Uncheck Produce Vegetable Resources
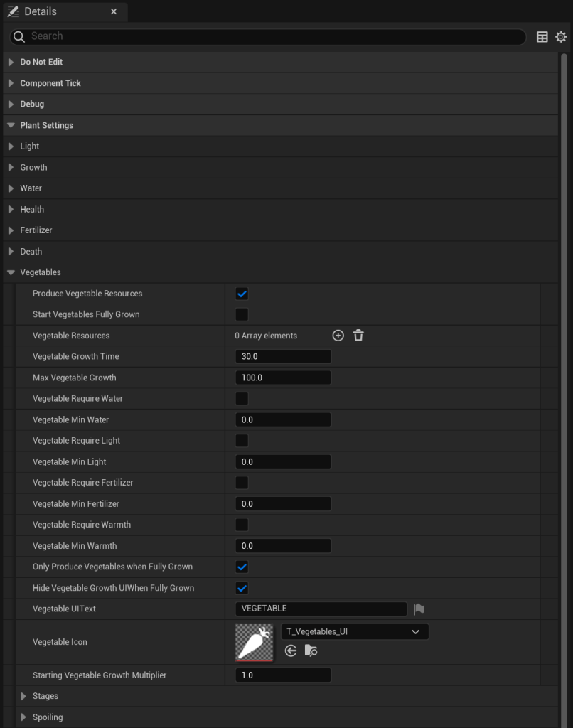The width and height of the screenshot is (573, 728). [242, 294]
